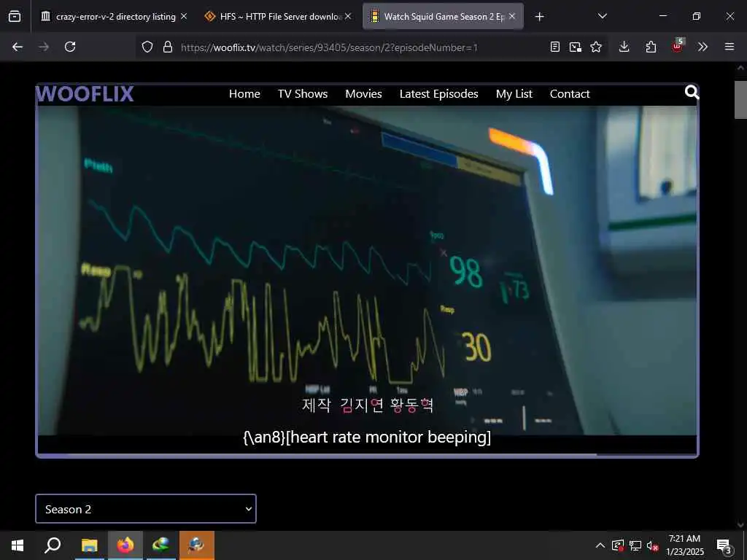747x560 pixels.
Task: Open Latest Episodes page
Action: [438, 94]
